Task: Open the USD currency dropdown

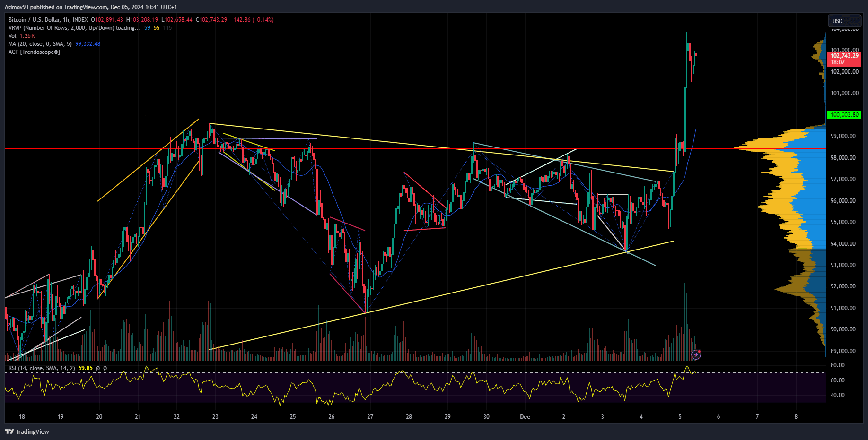Action: 843,21
